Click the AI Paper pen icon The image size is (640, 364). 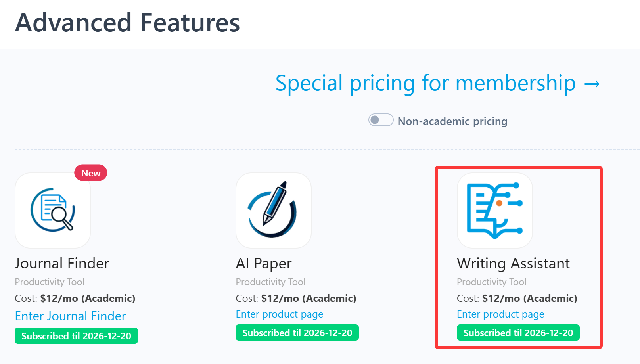click(x=273, y=210)
